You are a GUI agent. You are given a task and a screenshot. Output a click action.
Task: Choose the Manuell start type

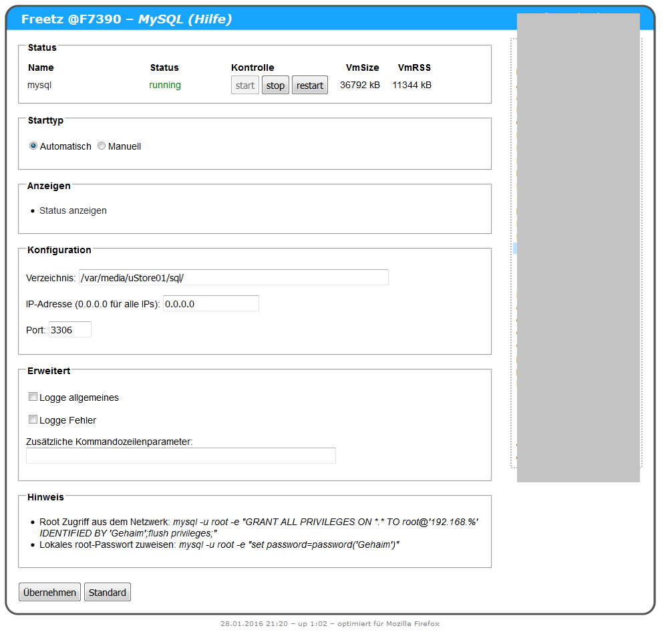point(102,146)
